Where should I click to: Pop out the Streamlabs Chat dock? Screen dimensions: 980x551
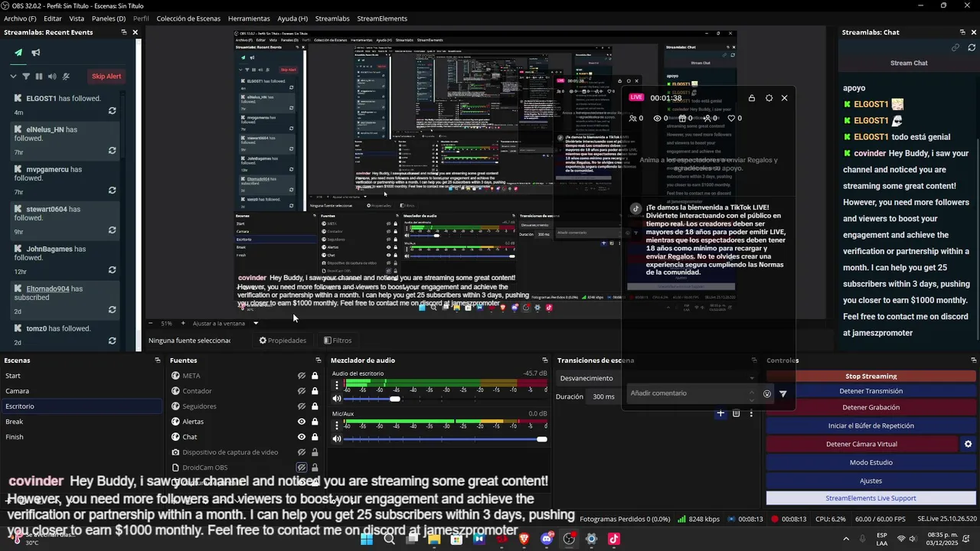tap(962, 32)
